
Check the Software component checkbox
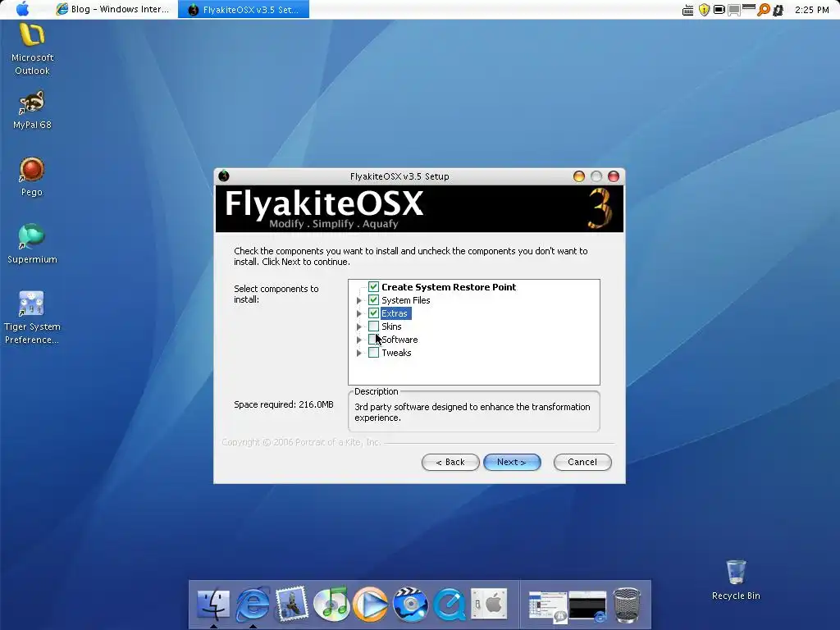point(373,339)
